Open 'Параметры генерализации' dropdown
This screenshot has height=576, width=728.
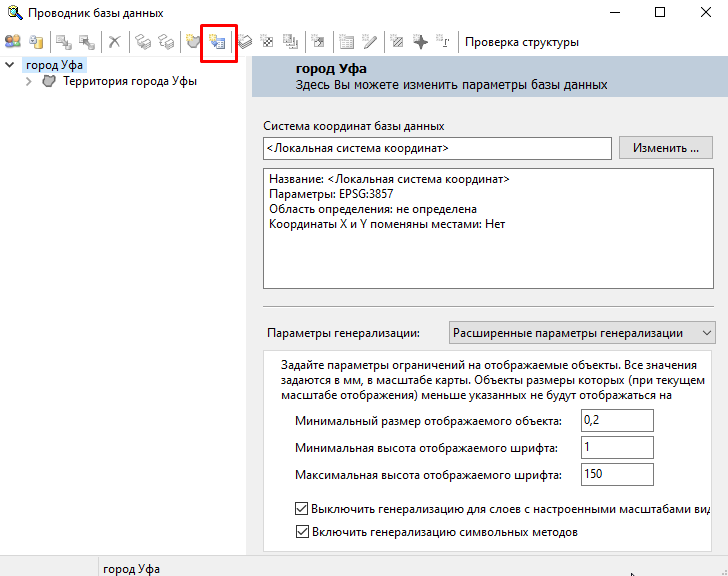582,333
